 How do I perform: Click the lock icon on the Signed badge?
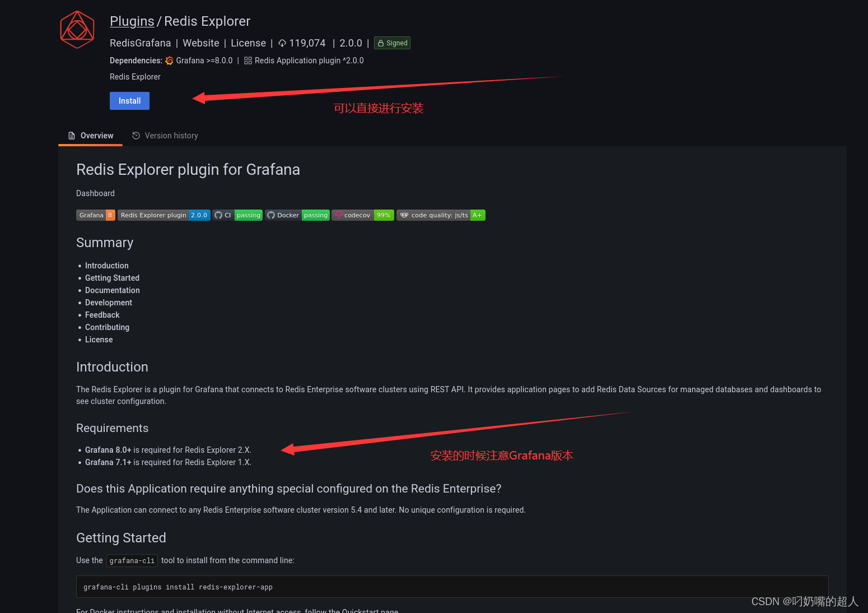[x=380, y=43]
